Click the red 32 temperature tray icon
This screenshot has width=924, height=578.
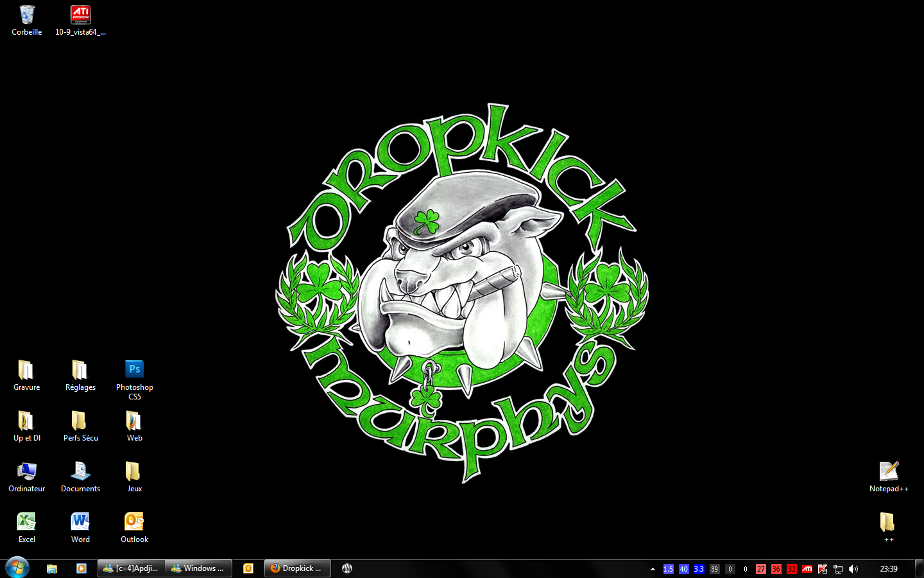[x=791, y=569]
